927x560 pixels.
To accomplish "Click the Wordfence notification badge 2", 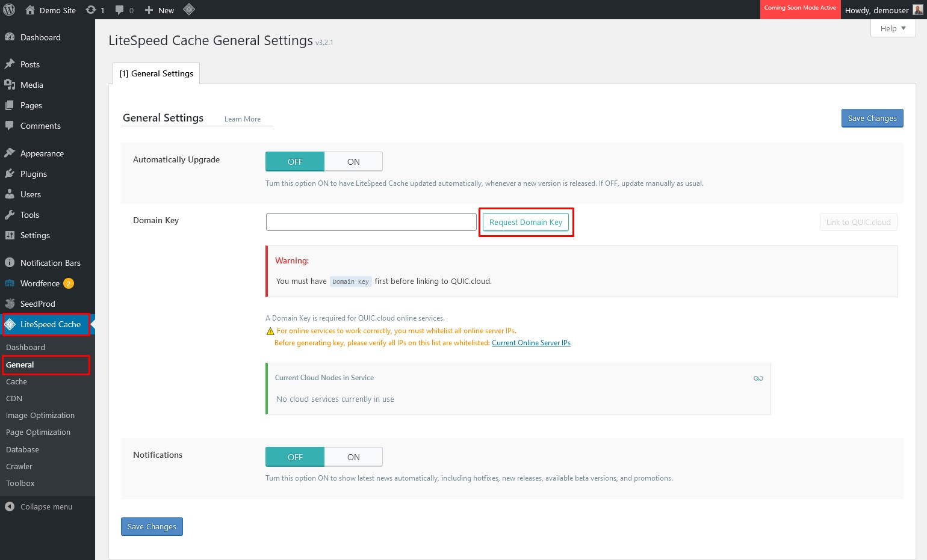I will tap(69, 283).
